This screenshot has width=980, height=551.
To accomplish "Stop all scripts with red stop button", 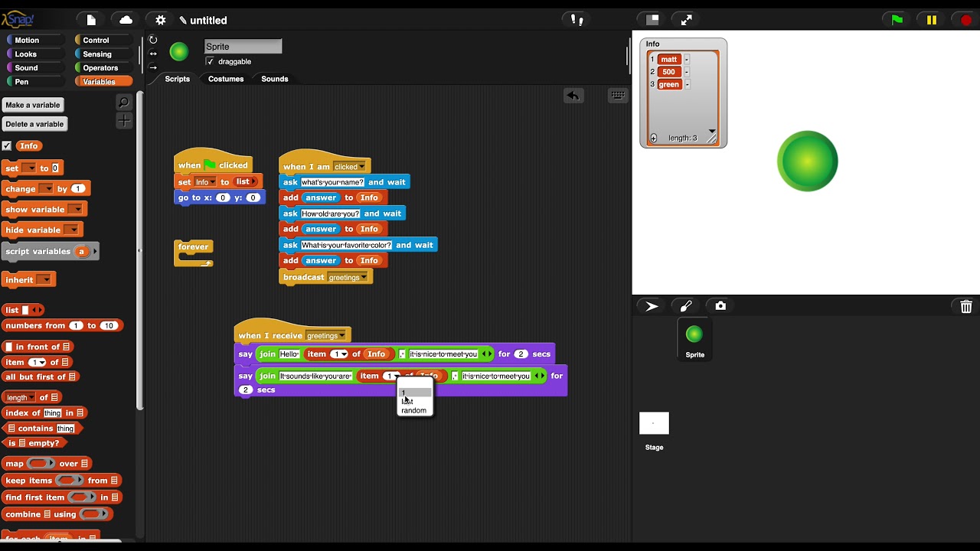I will (x=965, y=20).
